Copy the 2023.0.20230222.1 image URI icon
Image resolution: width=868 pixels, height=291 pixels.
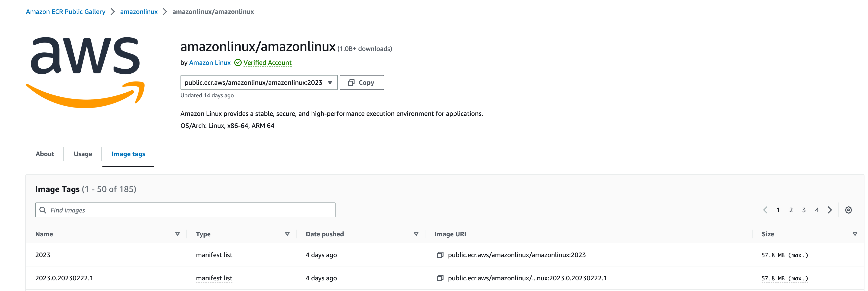(x=440, y=278)
